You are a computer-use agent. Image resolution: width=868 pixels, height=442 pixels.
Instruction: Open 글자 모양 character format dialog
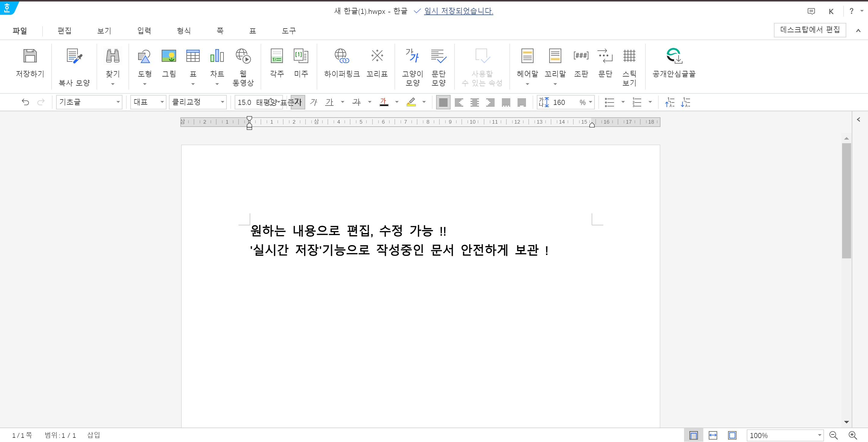click(412, 56)
